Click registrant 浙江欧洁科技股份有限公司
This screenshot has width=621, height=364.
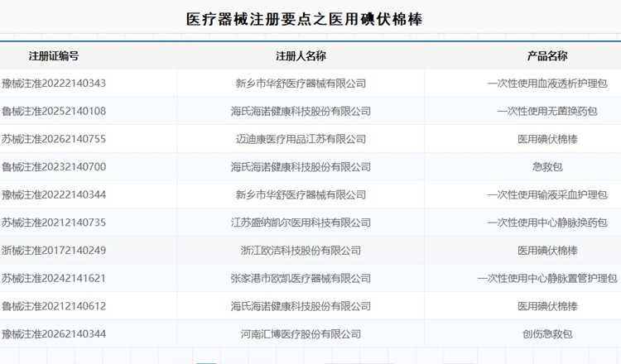(x=301, y=251)
